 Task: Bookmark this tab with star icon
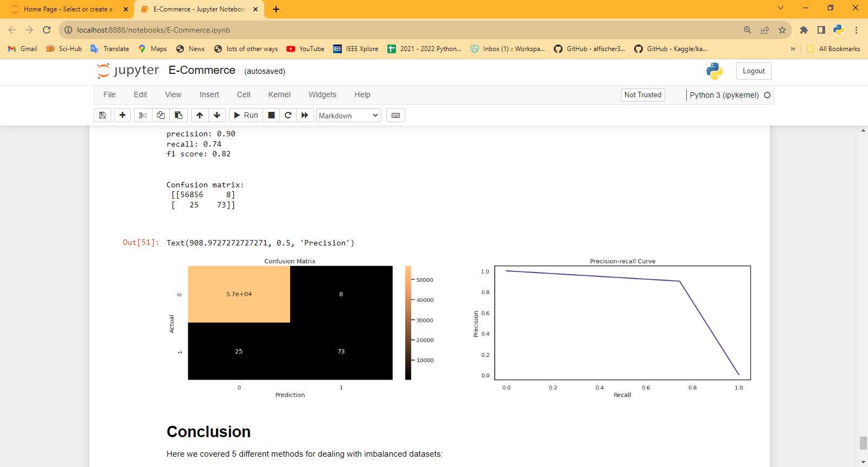(x=782, y=30)
